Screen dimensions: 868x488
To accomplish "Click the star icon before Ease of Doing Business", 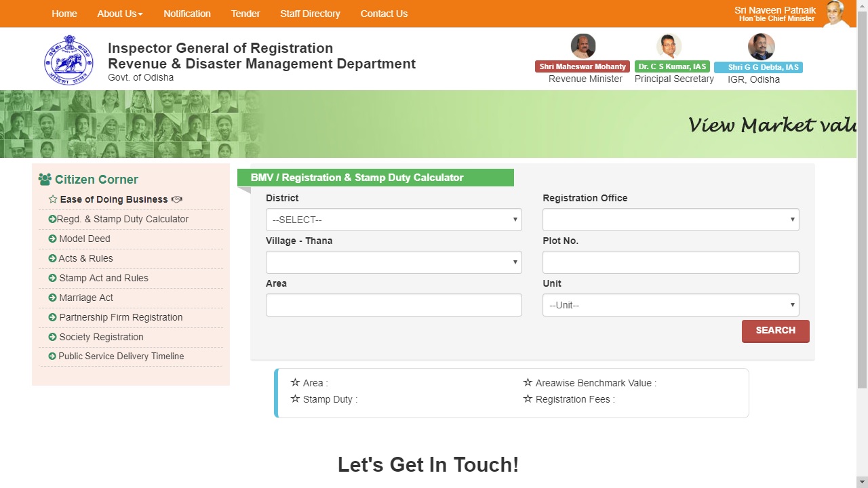I will [x=53, y=199].
